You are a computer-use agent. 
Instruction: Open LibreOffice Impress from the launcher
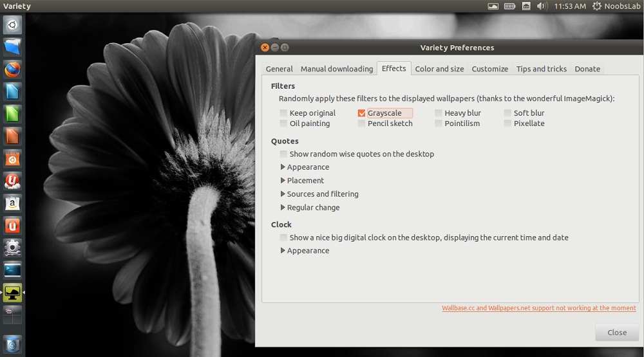pos(12,136)
